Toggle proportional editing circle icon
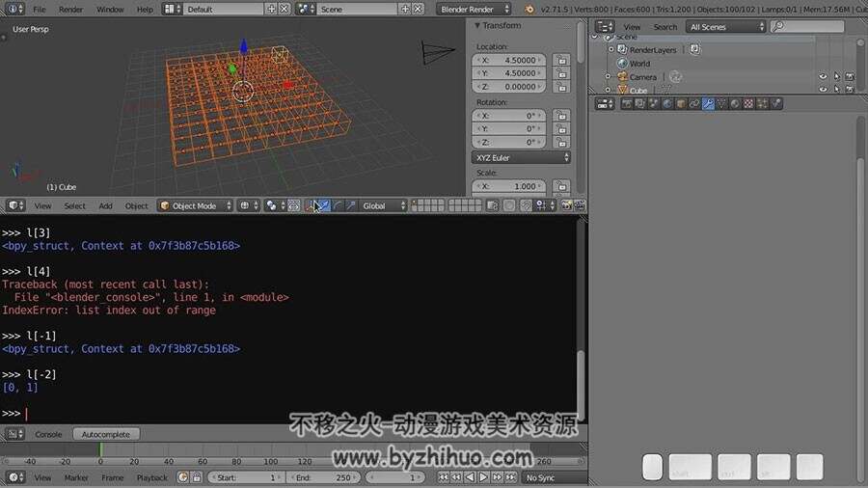The image size is (868, 488). click(508, 205)
